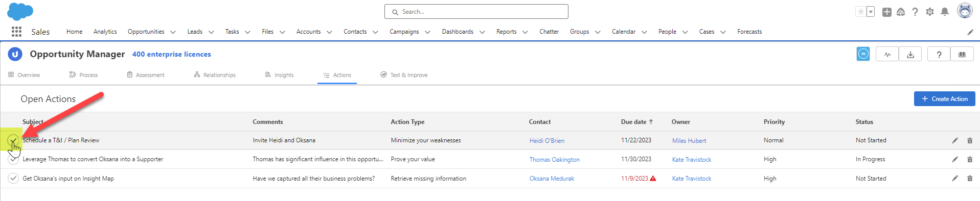980x201 pixels.
Task: Click the global Search field
Action: [x=476, y=11]
